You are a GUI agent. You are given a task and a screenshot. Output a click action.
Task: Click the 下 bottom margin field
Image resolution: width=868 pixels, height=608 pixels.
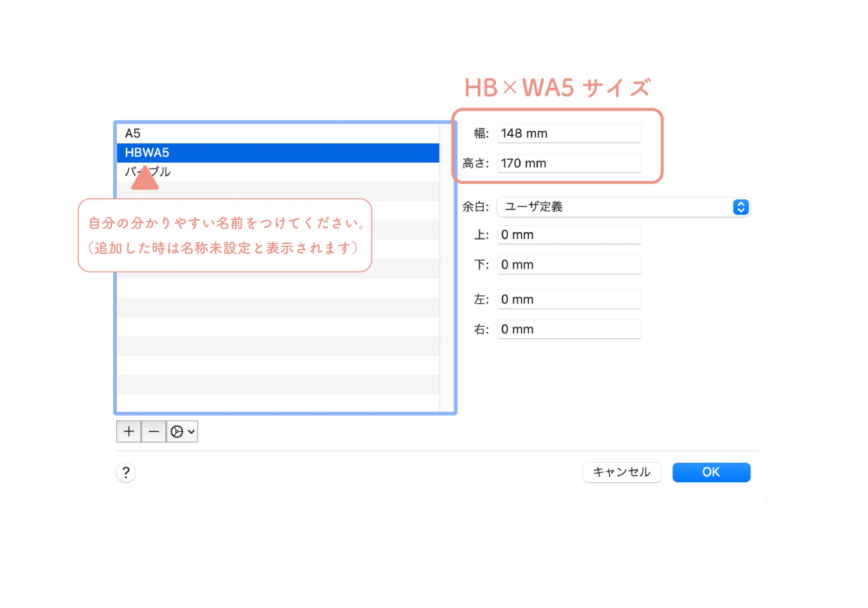(x=569, y=265)
